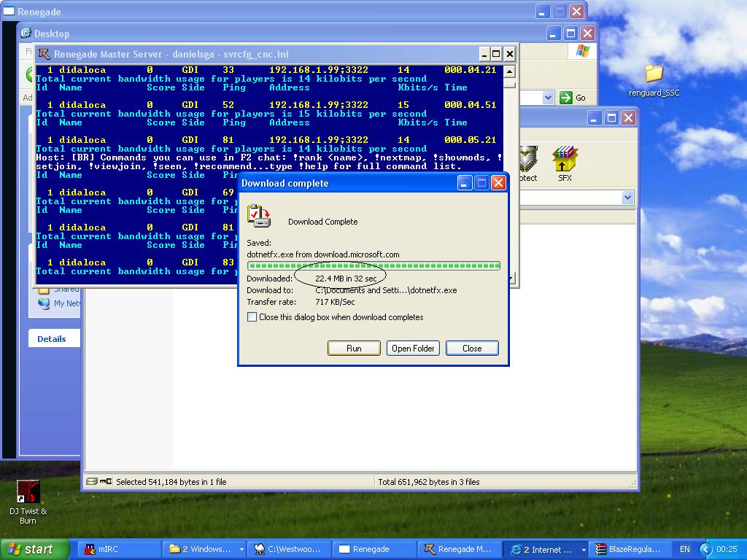Click the Windows Start button
This screenshot has height=560, width=747.
click(34, 549)
